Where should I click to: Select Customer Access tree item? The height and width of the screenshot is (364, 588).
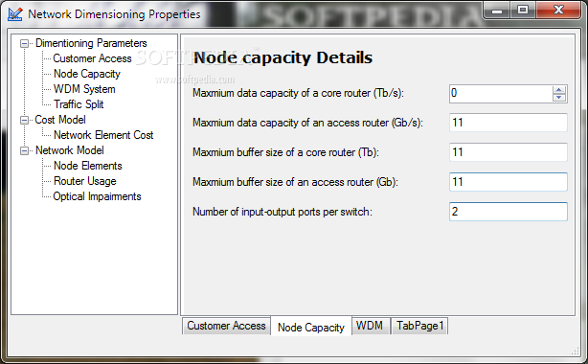click(92, 58)
